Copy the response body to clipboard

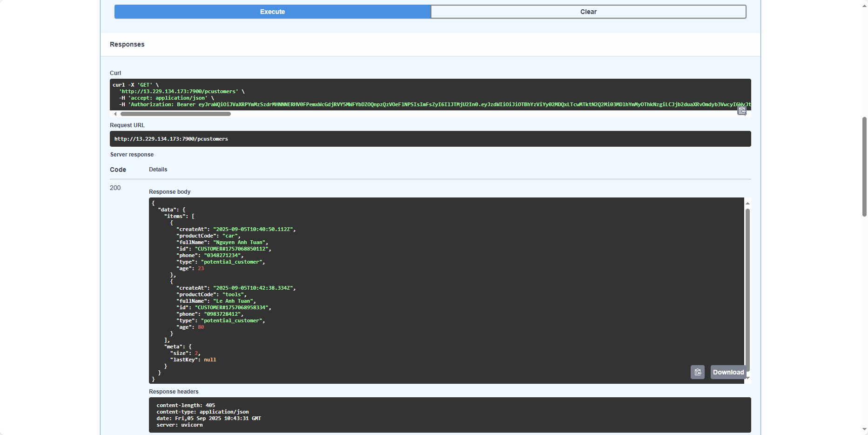point(697,372)
